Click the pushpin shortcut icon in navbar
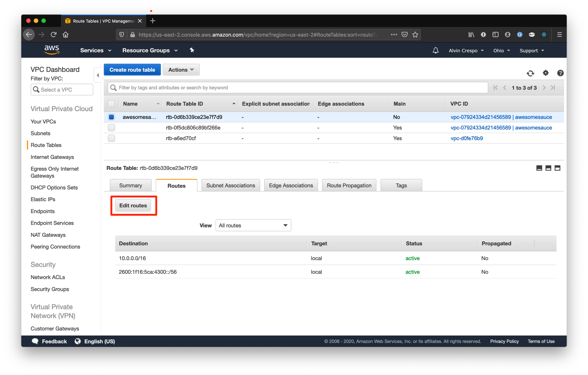This screenshot has height=375, width=588. coord(192,50)
